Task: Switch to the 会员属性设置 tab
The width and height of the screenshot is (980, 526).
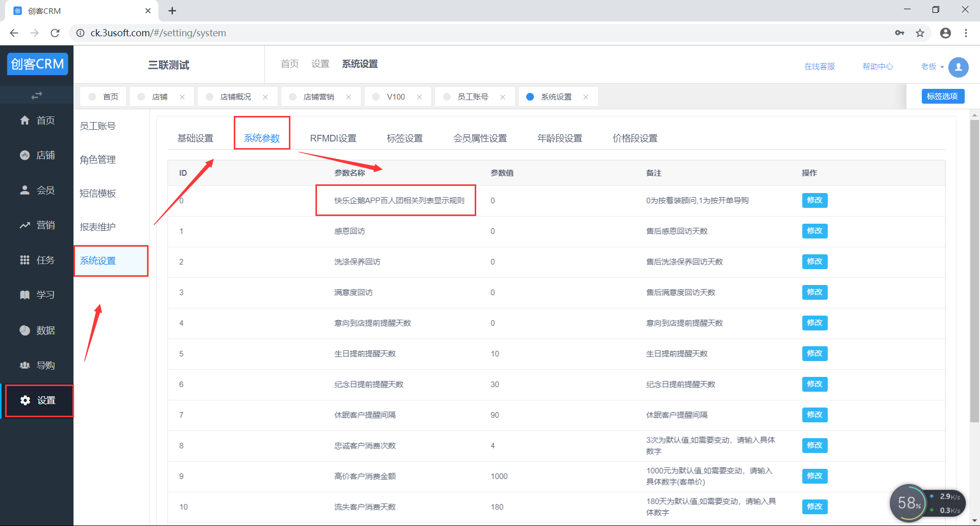Action: (480, 138)
